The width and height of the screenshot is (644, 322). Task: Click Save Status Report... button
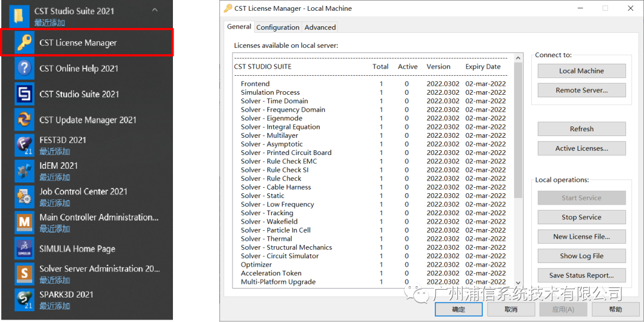(581, 275)
